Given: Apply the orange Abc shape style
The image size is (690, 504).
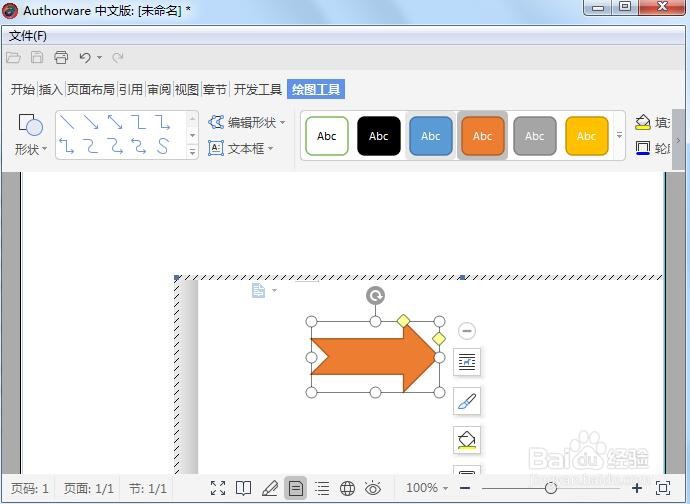Looking at the screenshot, I should (483, 136).
